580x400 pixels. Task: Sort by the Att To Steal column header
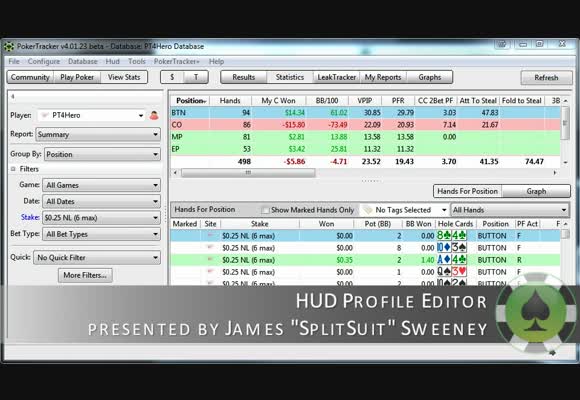tap(478, 101)
